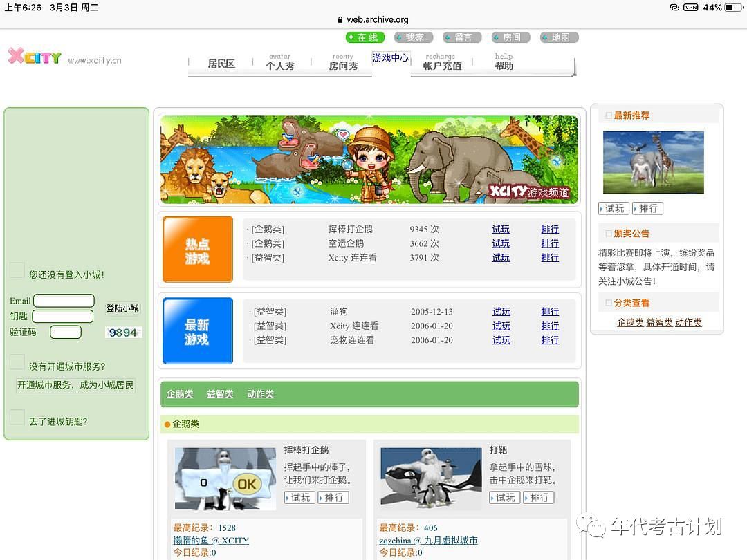Click the XCITY logo

35,57
